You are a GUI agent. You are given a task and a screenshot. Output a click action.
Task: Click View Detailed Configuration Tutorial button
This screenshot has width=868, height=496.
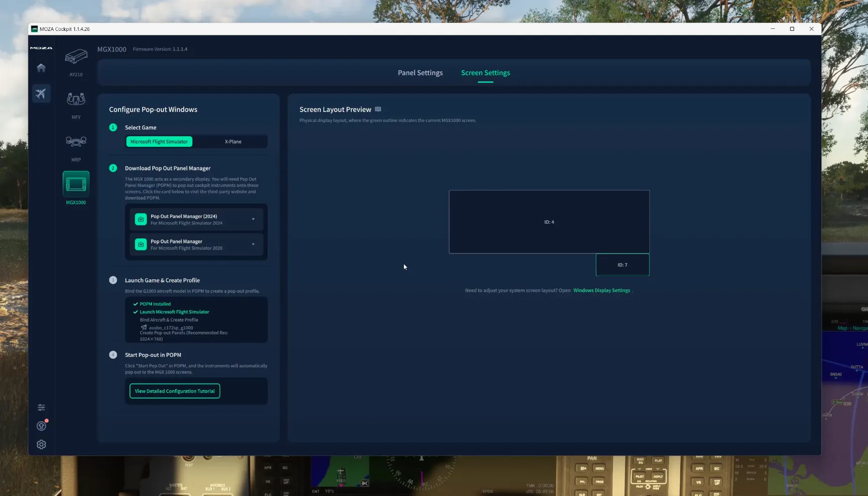175,391
